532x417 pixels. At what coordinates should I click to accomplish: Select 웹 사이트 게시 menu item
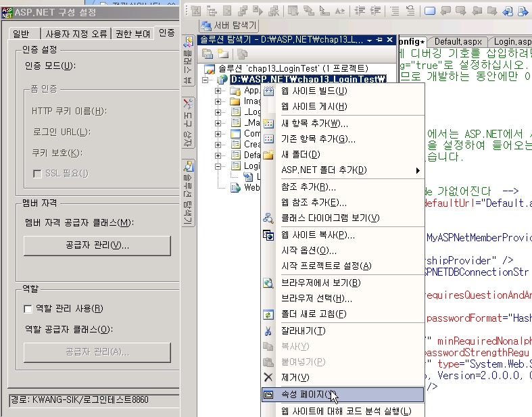pos(343,107)
